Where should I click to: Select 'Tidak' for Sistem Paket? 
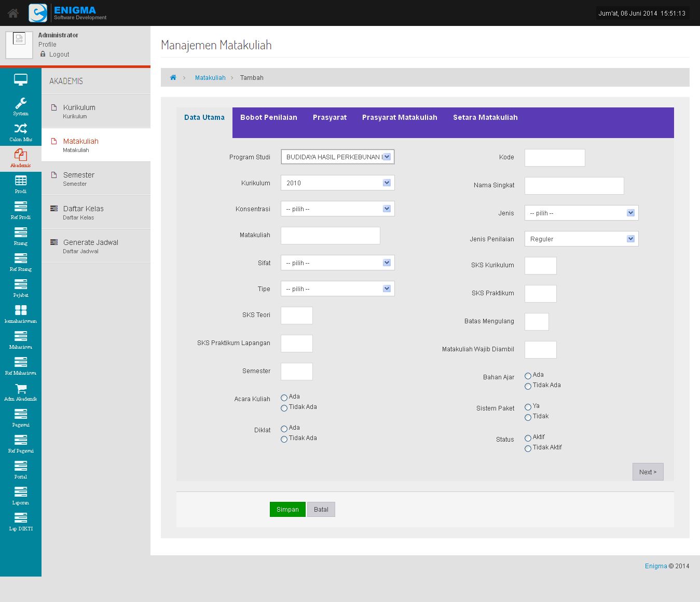coord(528,417)
